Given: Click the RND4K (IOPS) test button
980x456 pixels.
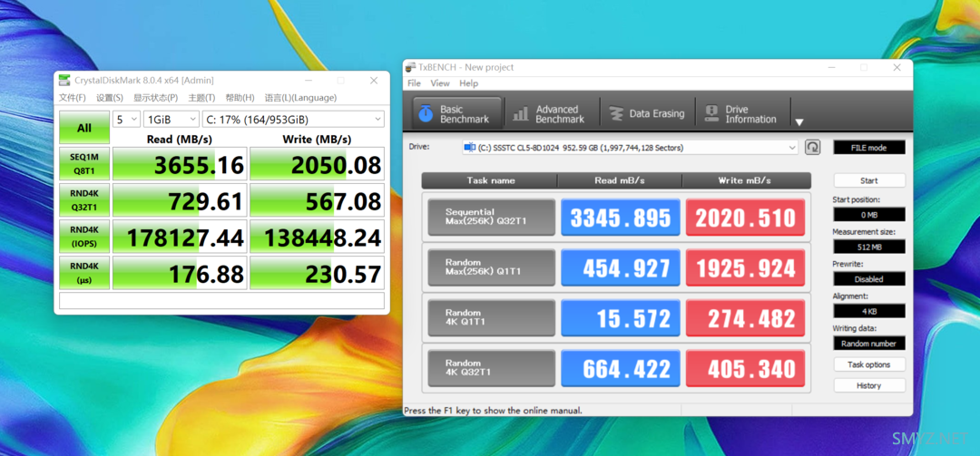Looking at the screenshot, I should tap(83, 236).
